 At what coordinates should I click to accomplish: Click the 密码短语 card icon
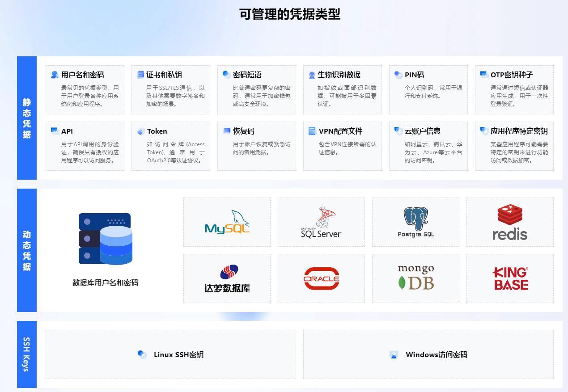pyautogui.click(x=227, y=75)
